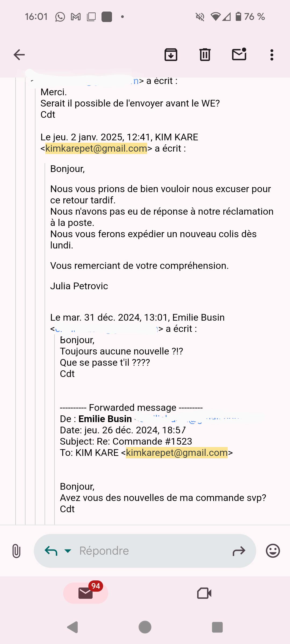The width and height of the screenshot is (290, 644).
Task: Switch to the Meet video tab
Action: pyautogui.click(x=204, y=593)
